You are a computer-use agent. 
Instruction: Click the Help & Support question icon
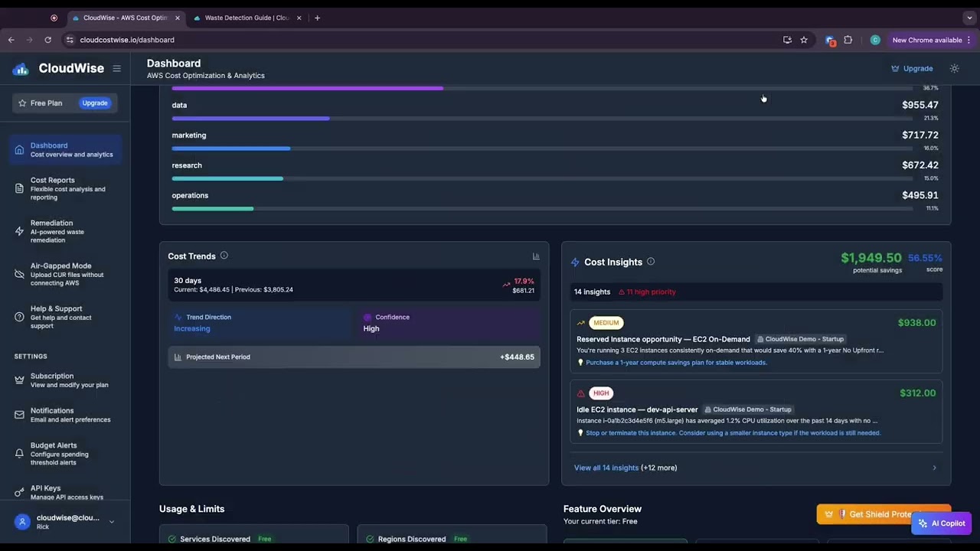click(19, 317)
